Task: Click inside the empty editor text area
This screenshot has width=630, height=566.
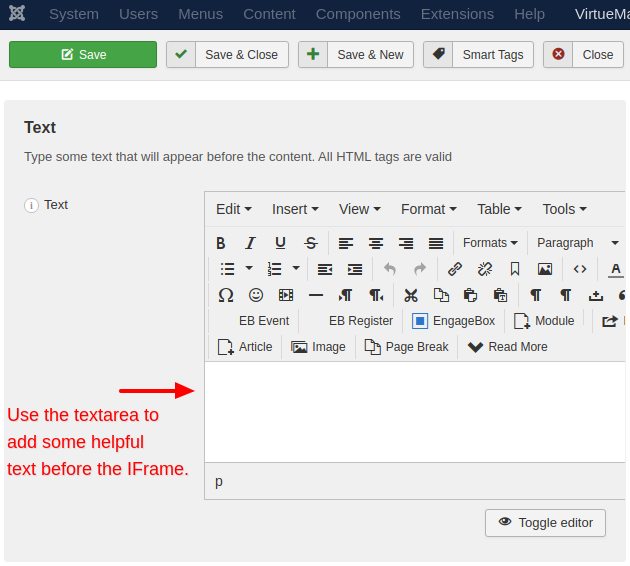Action: click(x=415, y=410)
